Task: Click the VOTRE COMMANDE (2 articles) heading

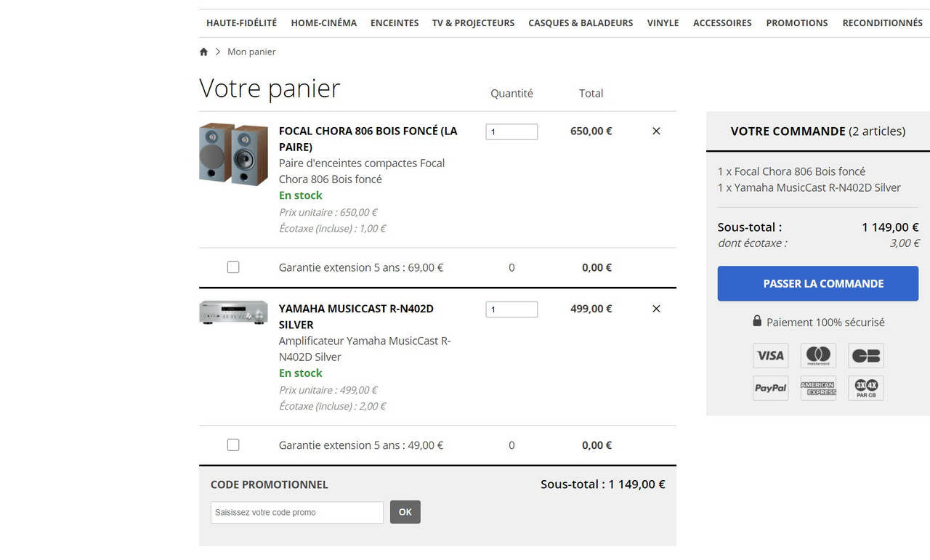Action: click(x=818, y=131)
